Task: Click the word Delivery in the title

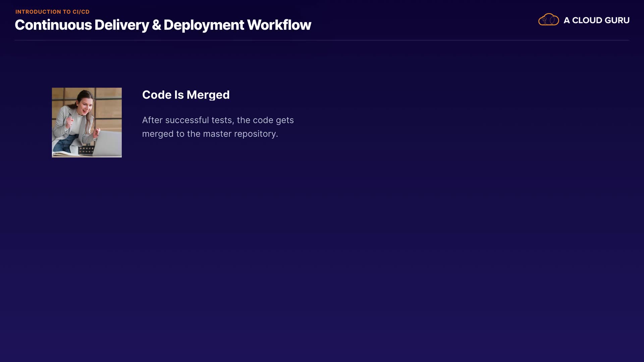Action: 121,25
